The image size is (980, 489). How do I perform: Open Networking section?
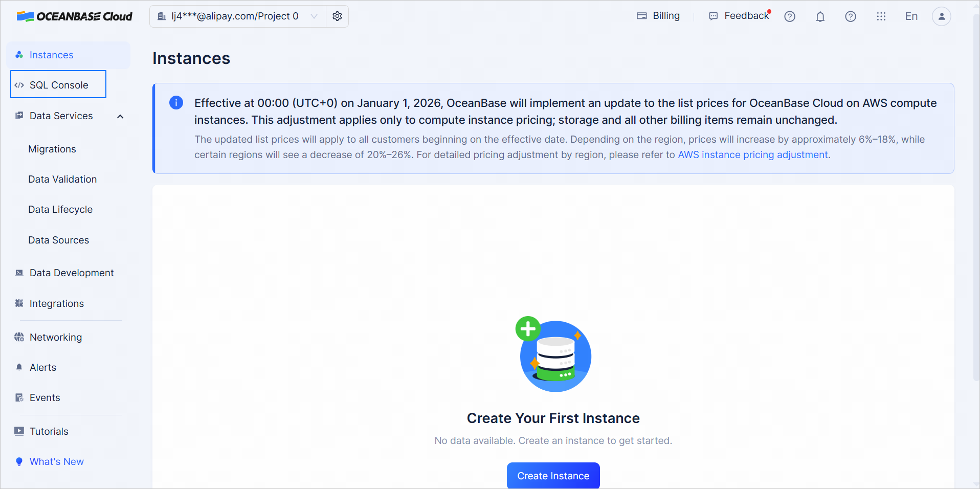(x=55, y=337)
